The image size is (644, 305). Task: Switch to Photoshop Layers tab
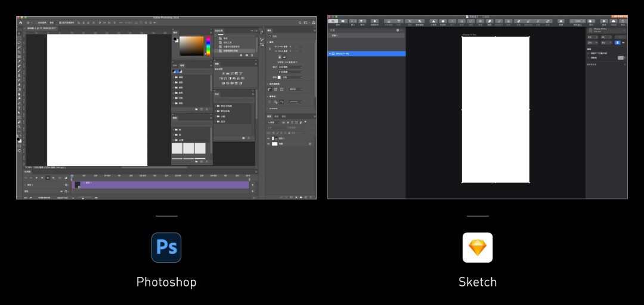(x=270, y=116)
